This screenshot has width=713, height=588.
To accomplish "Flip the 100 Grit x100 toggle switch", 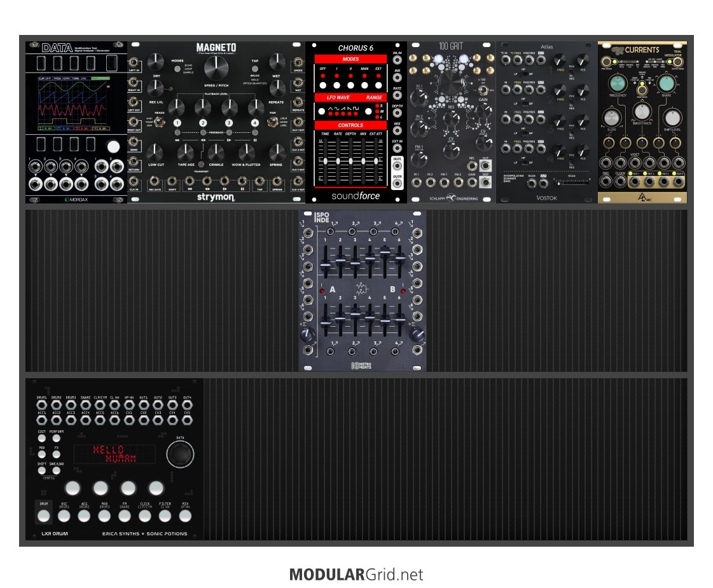I will pyautogui.click(x=482, y=90).
